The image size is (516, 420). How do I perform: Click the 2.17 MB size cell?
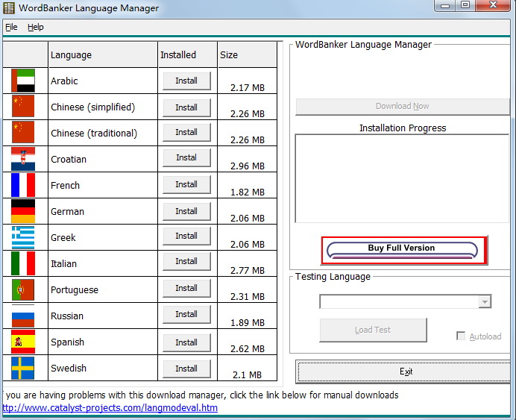[248, 81]
